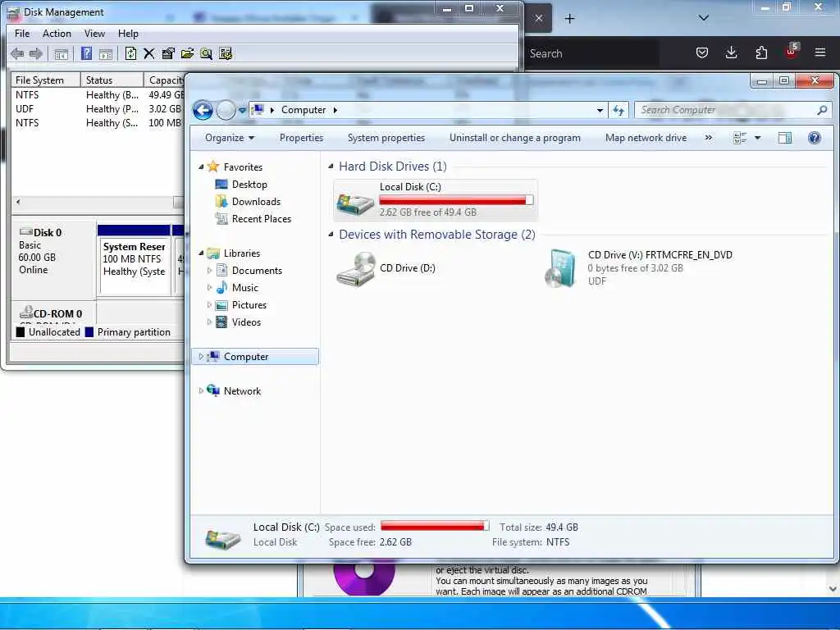Open the Local Disk (C:) drive
The width and height of the screenshot is (840, 630).
coord(435,200)
